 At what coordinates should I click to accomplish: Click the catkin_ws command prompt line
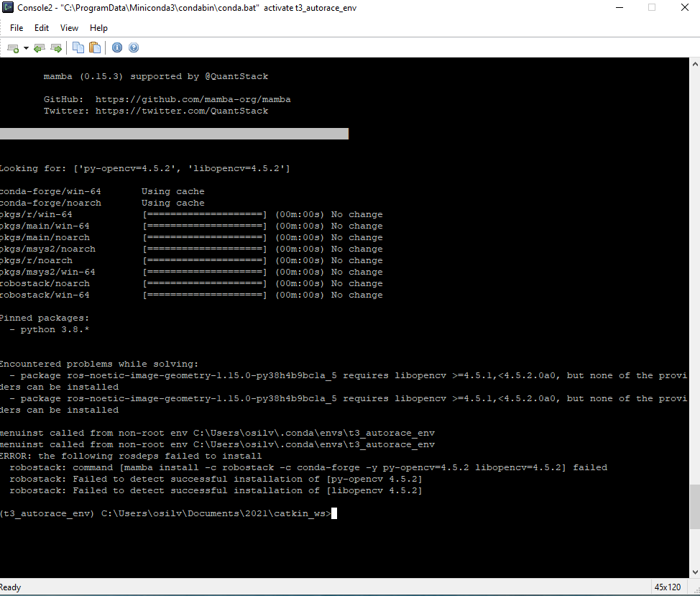click(x=165, y=513)
